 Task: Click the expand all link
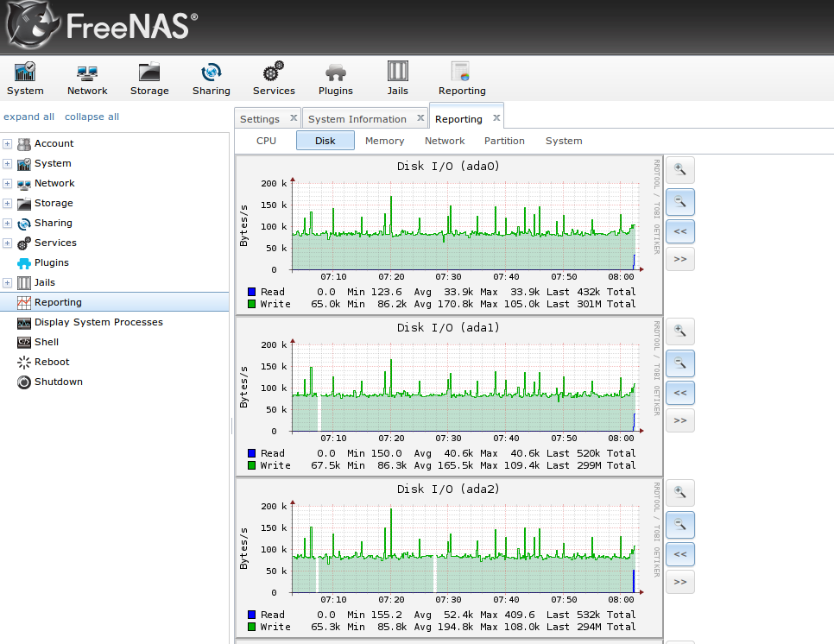(28, 117)
